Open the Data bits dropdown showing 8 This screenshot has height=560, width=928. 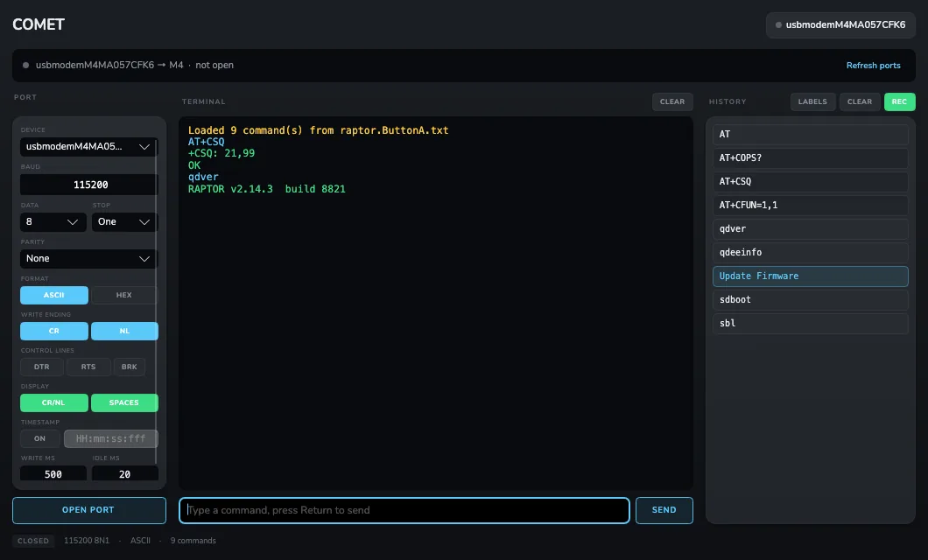click(53, 221)
